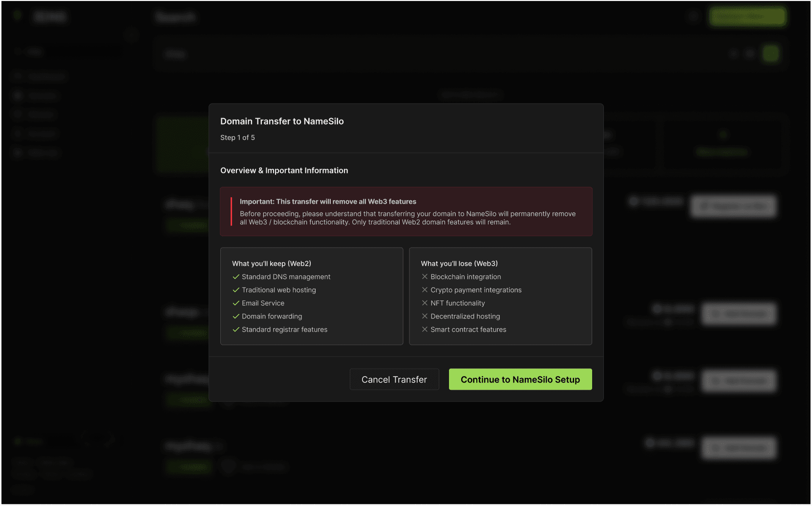Proceed with Continue to NameSilo Setup

(x=520, y=379)
